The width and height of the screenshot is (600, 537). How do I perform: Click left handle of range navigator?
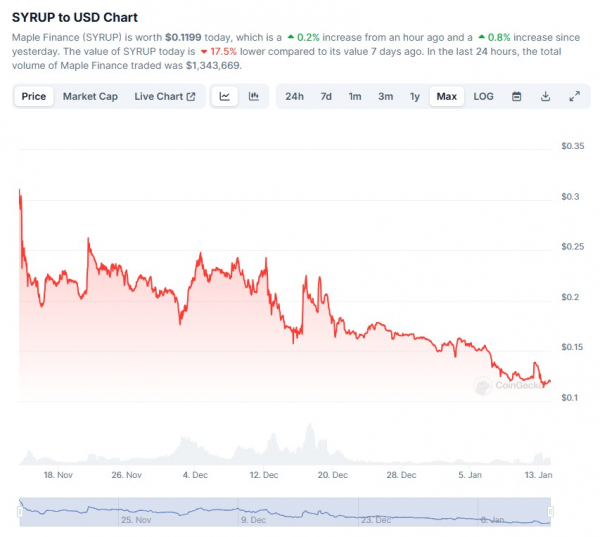coord(20,511)
